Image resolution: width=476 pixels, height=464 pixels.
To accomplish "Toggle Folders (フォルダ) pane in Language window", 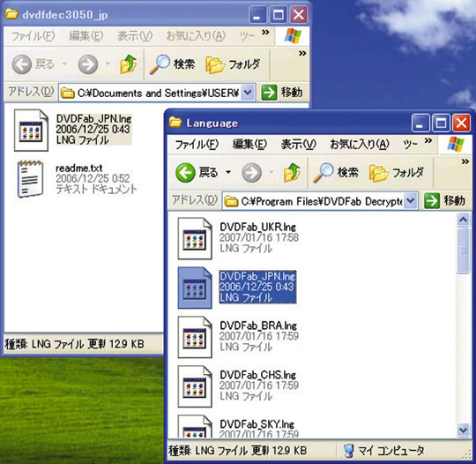I will pyautogui.click(x=396, y=173).
